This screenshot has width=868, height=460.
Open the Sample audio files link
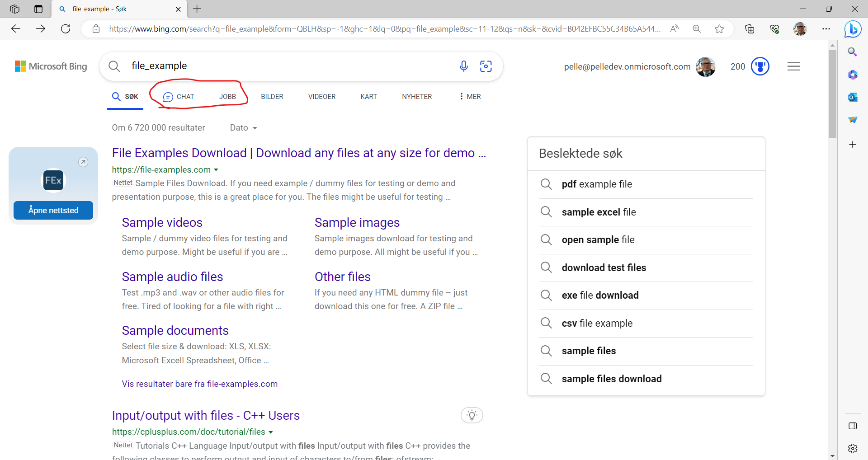[x=172, y=277]
